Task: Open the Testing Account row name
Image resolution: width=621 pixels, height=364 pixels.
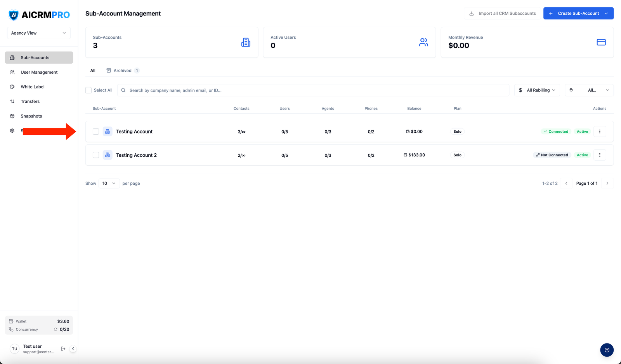Action: point(134,132)
